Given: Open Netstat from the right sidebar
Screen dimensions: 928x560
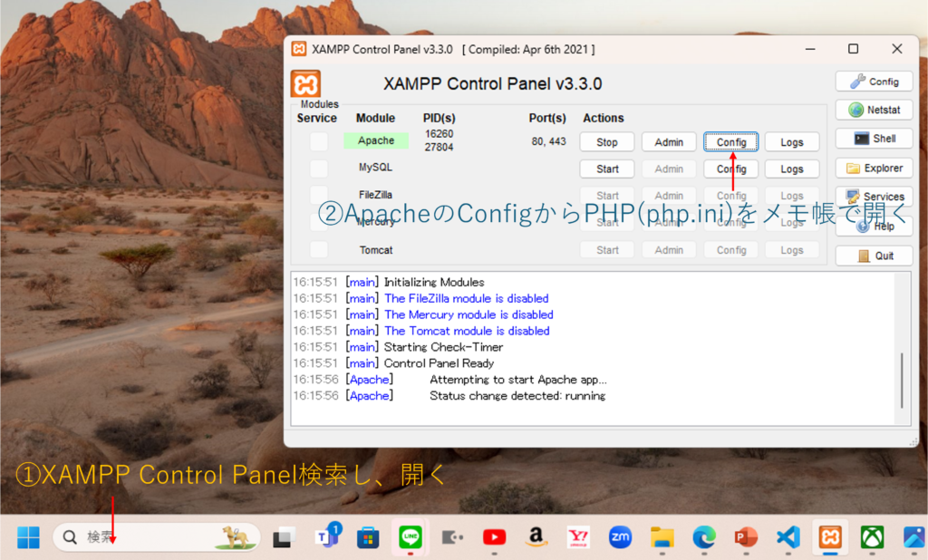Looking at the screenshot, I should coord(874,110).
